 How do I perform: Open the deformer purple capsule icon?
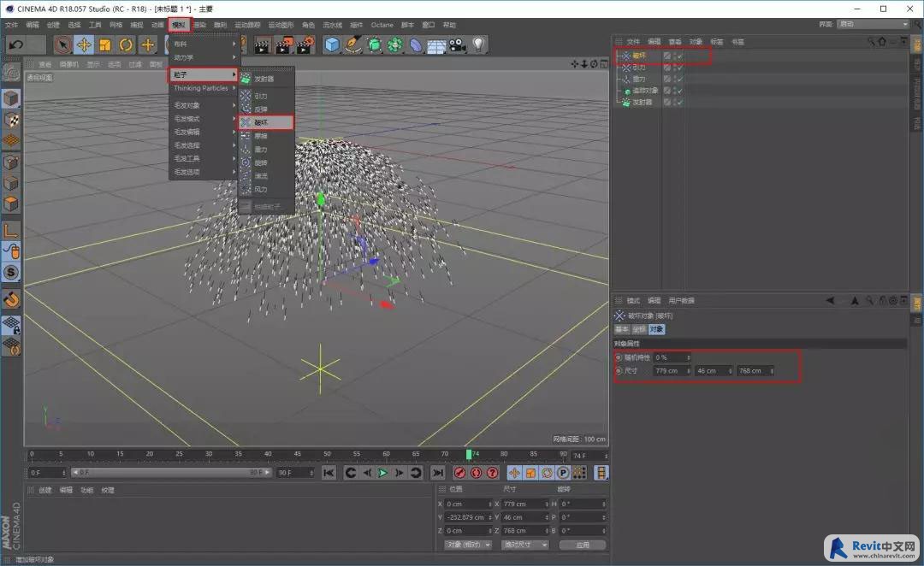(x=416, y=44)
